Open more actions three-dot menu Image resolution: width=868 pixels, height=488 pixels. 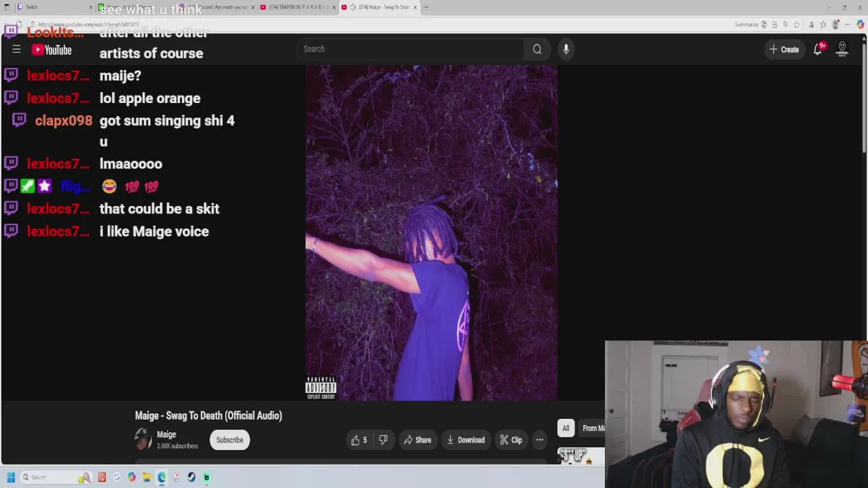[x=540, y=440]
